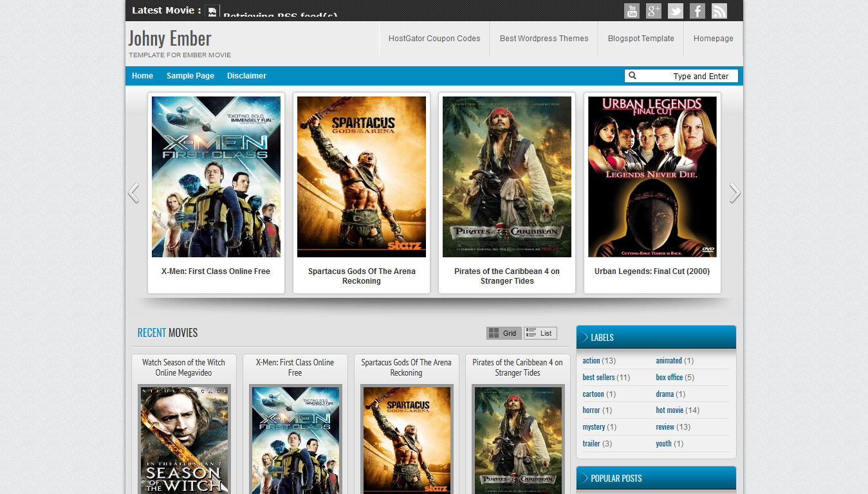This screenshot has height=494, width=868.
Task: Click the Latest Movie ticker label
Action: pos(167,10)
